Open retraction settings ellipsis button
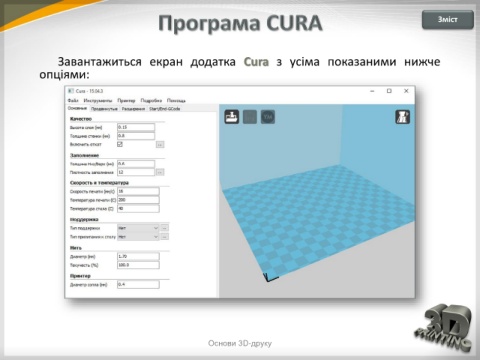This screenshot has width=480, height=360. pyautogui.click(x=160, y=145)
